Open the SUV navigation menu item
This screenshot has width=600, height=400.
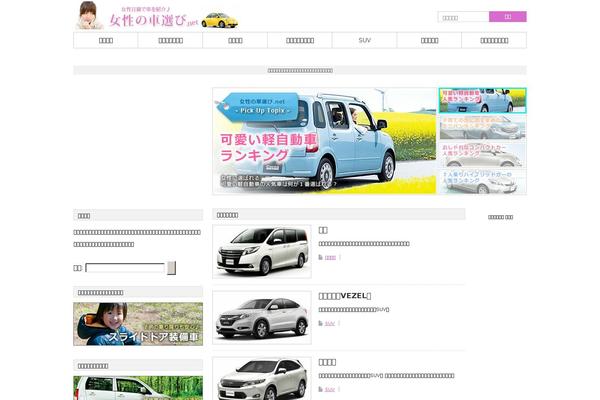tap(364, 40)
